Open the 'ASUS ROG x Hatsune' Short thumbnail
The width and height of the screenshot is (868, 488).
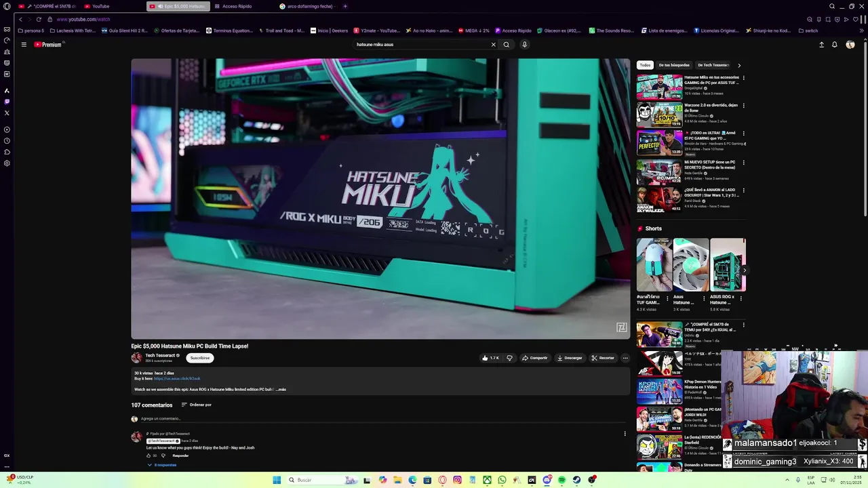tap(728, 265)
